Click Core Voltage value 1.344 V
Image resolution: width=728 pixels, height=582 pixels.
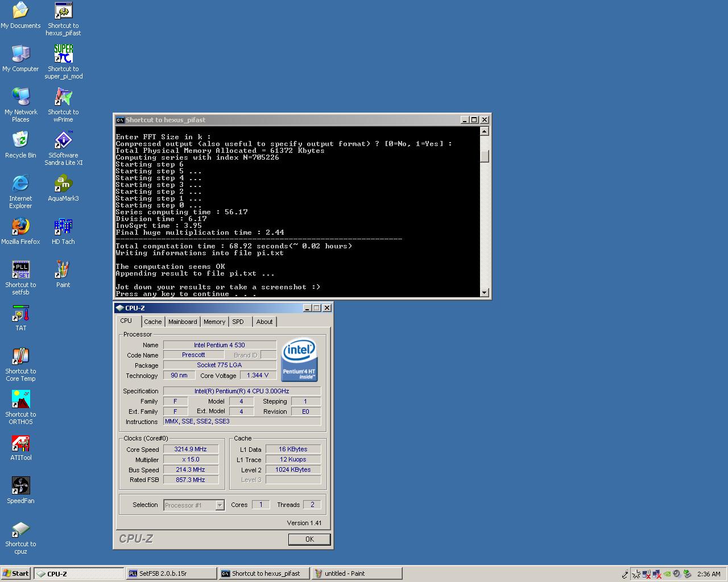[258, 375]
